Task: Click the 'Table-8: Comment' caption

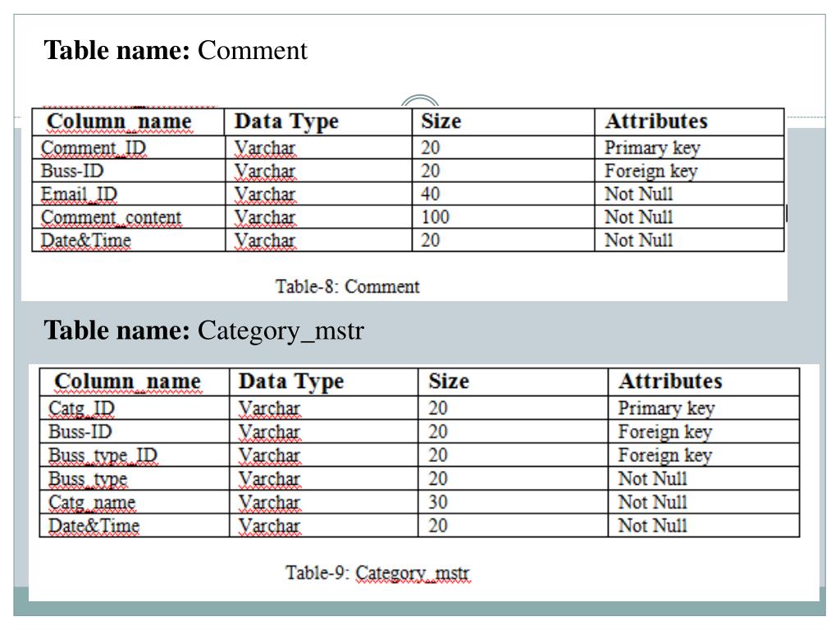Action: (347, 286)
